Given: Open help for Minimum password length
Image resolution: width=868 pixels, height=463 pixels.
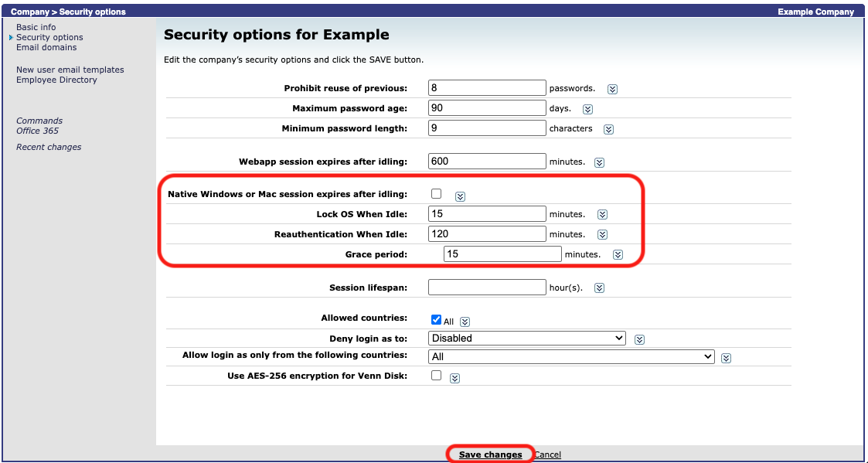Looking at the screenshot, I should pyautogui.click(x=608, y=129).
